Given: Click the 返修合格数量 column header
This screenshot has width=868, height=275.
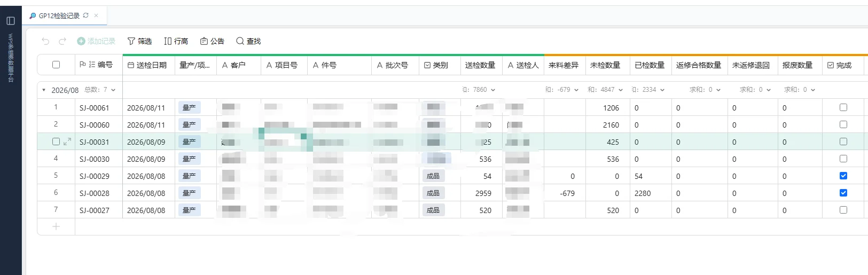Looking at the screenshot, I should coord(699,65).
